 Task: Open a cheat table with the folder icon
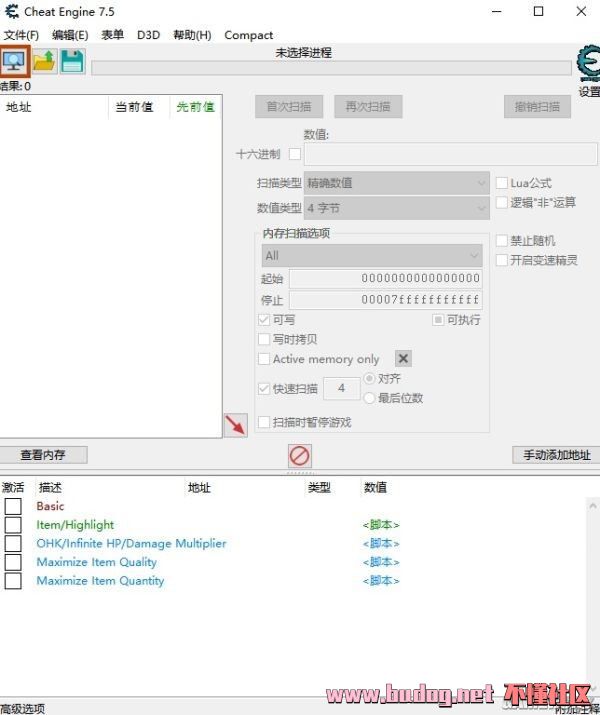(x=45, y=61)
